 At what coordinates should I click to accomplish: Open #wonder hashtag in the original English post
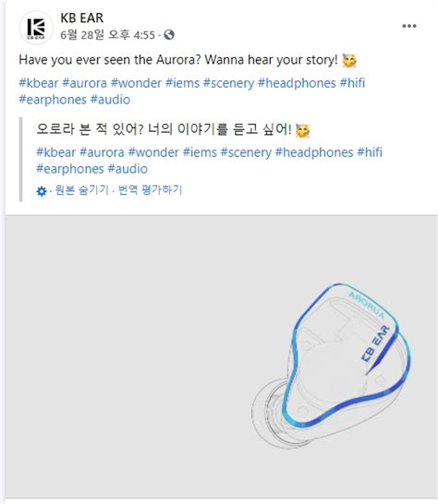click(136, 83)
